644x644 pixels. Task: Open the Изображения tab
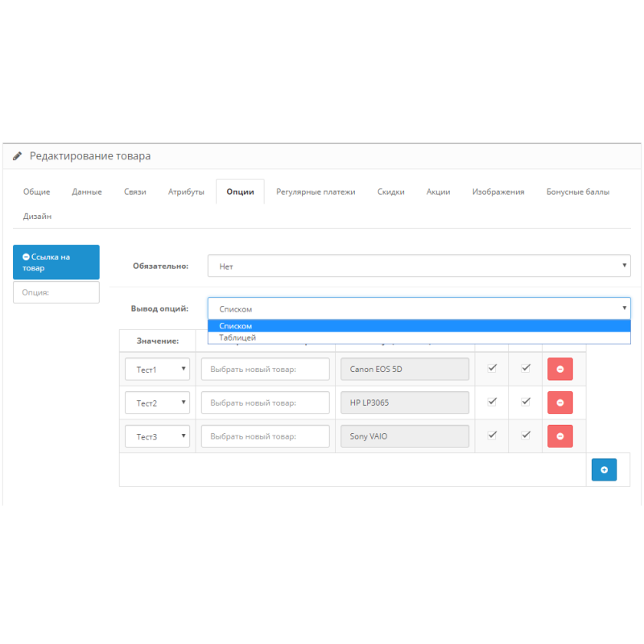click(x=498, y=192)
